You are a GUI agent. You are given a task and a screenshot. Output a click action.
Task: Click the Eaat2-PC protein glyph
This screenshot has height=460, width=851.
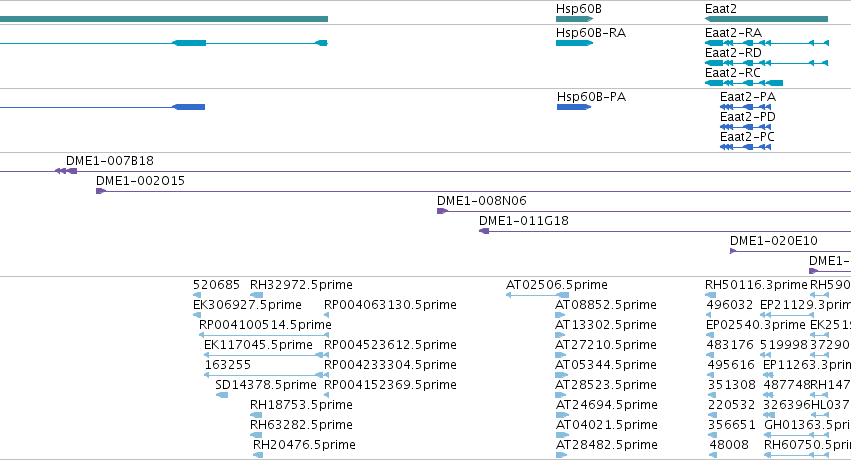(x=745, y=147)
